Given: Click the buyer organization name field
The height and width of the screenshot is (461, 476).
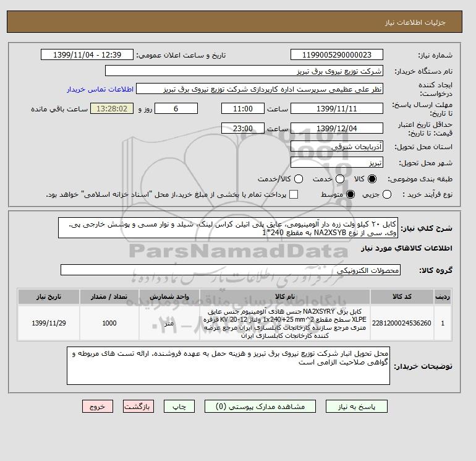Looking at the screenshot, I should coord(244,71).
